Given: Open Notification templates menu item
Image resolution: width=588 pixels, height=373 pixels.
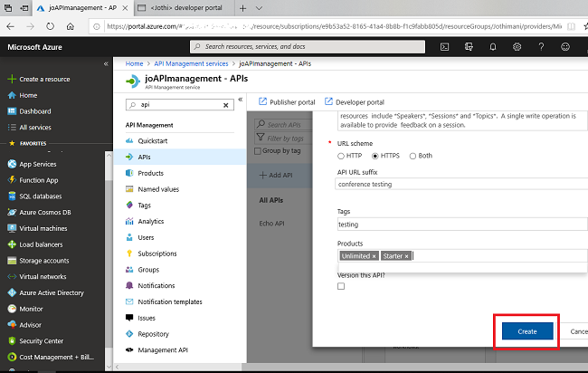Looking at the screenshot, I should (x=180, y=302).
